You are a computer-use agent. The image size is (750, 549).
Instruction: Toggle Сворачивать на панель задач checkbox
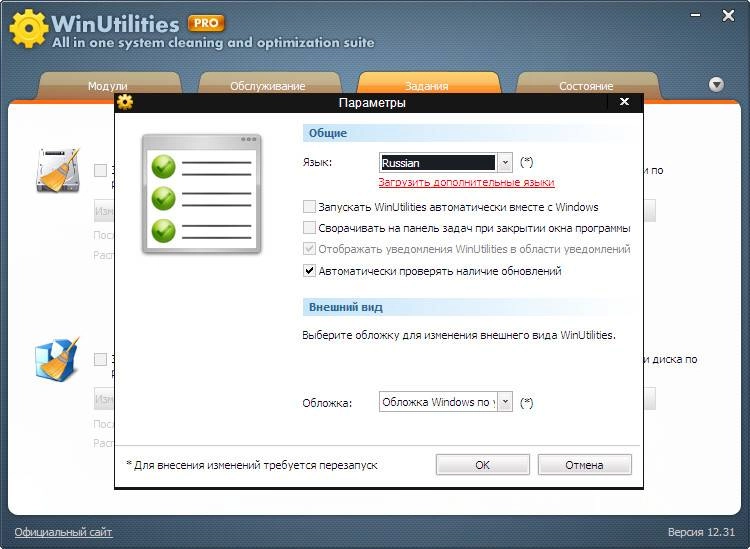pos(309,228)
